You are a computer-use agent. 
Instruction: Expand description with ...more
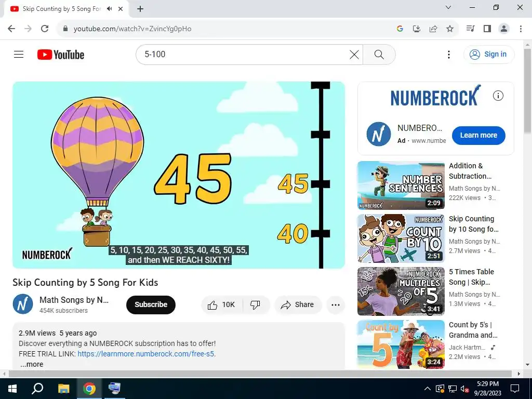tap(32, 364)
